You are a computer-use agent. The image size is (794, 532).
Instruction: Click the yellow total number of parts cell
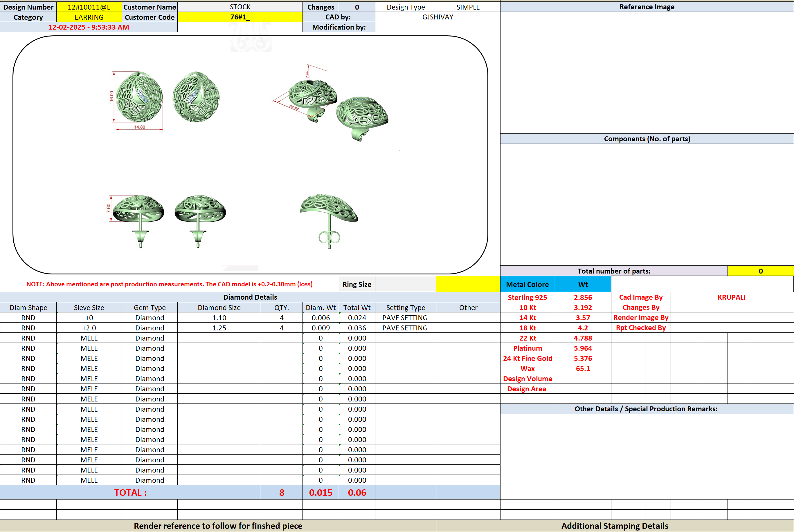pos(761,271)
